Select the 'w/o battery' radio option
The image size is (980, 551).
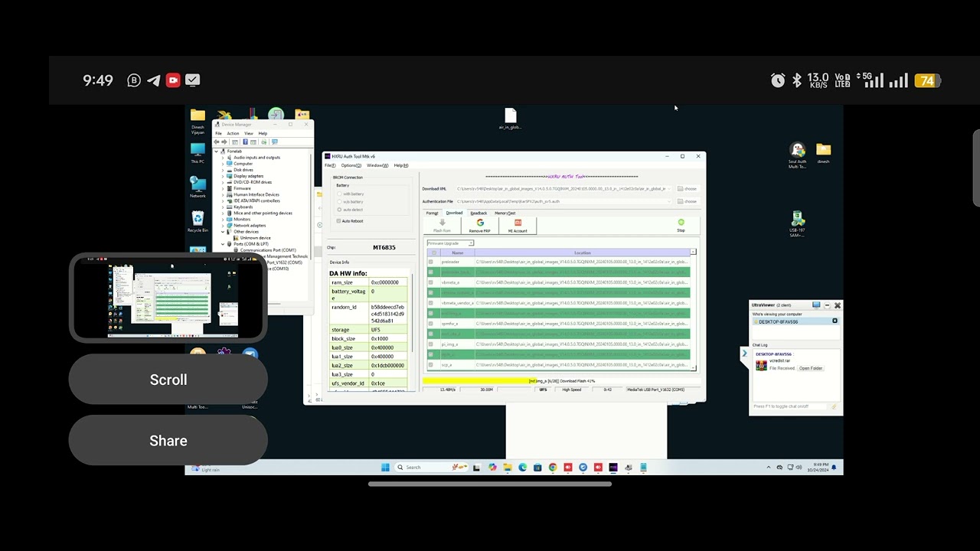(339, 201)
